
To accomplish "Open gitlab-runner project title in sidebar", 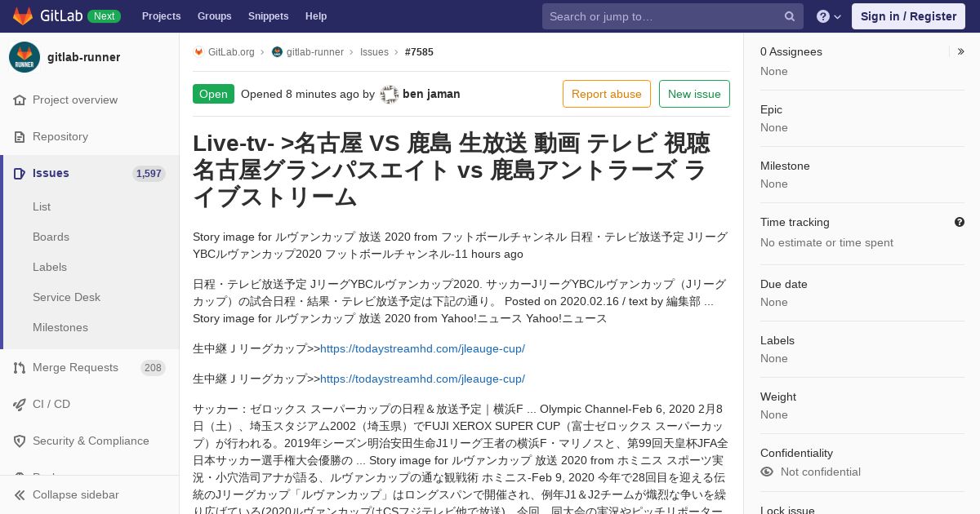I will pos(83,57).
